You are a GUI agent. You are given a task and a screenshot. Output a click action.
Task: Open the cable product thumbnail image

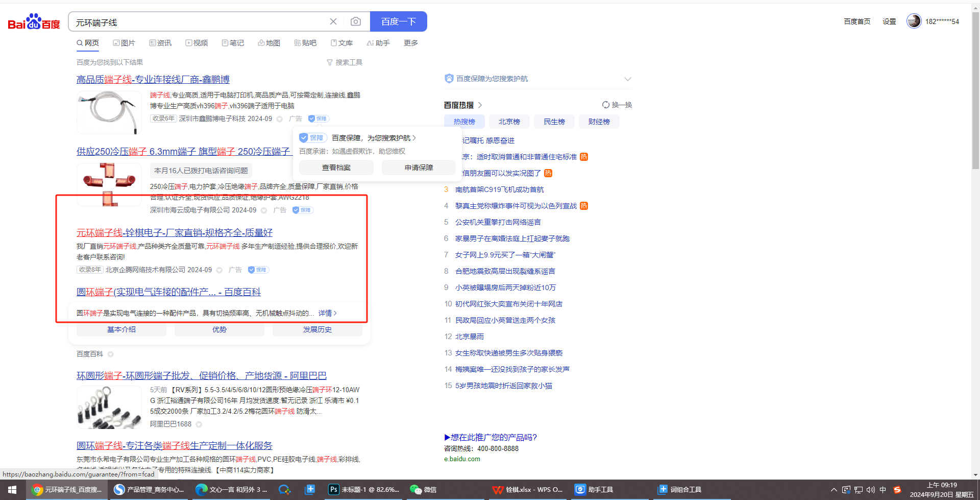[x=109, y=112]
